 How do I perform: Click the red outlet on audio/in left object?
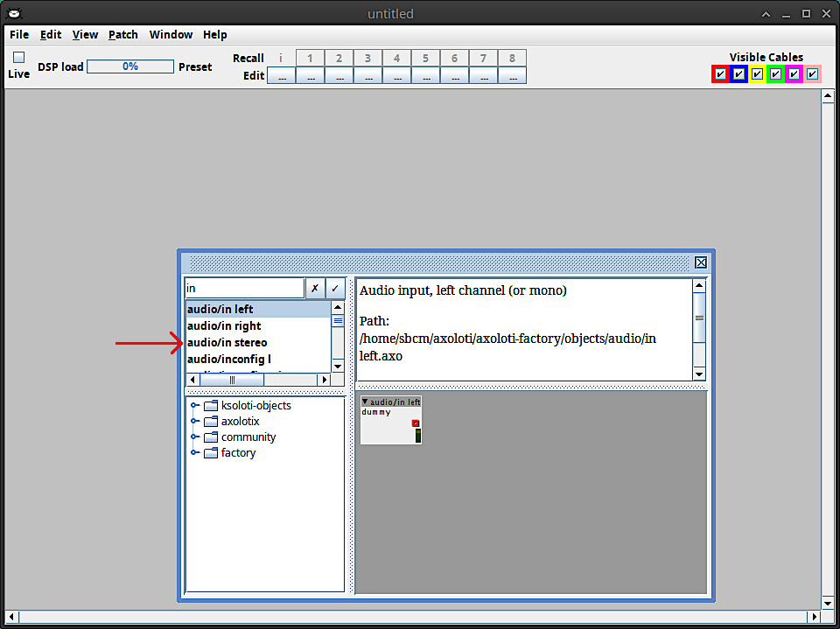[415, 423]
